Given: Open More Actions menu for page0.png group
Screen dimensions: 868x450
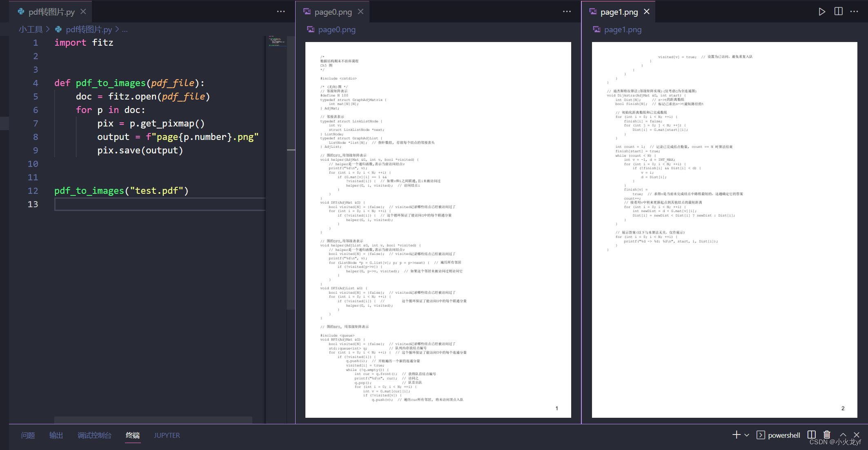Looking at the screenshot, I should (567, 12).
